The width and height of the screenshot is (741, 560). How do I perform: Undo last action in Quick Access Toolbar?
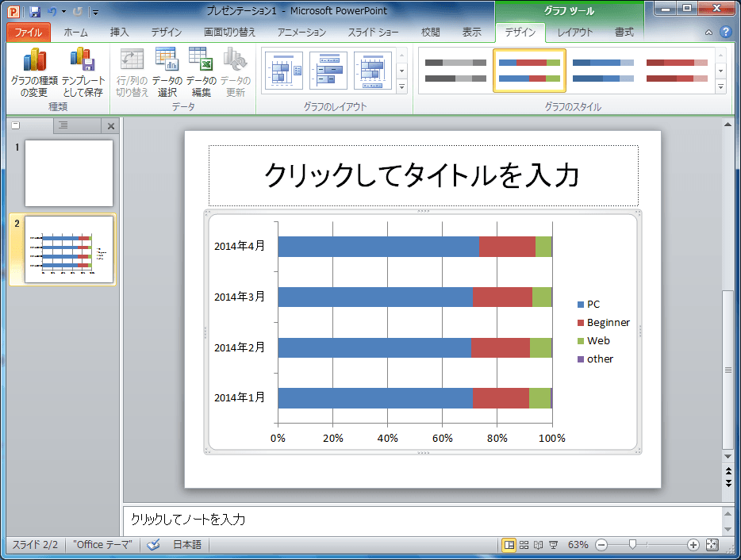(x=52, y=11)
